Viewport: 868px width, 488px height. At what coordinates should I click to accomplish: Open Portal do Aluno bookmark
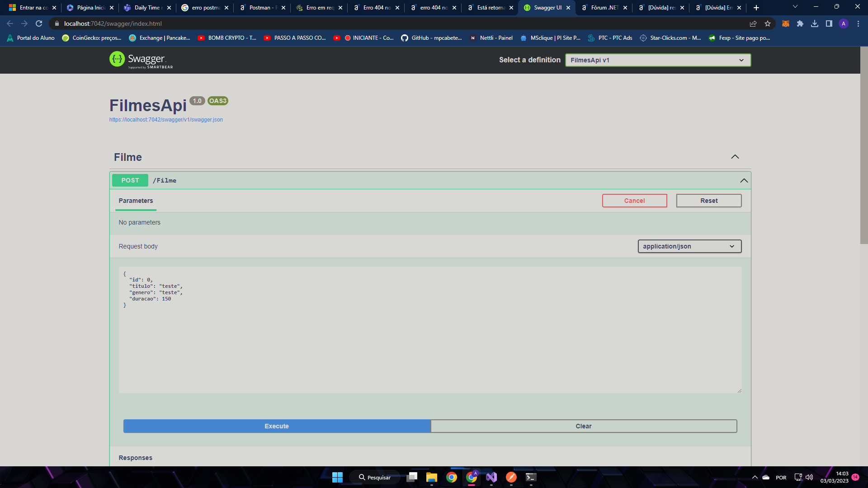(x=31, y=38)
